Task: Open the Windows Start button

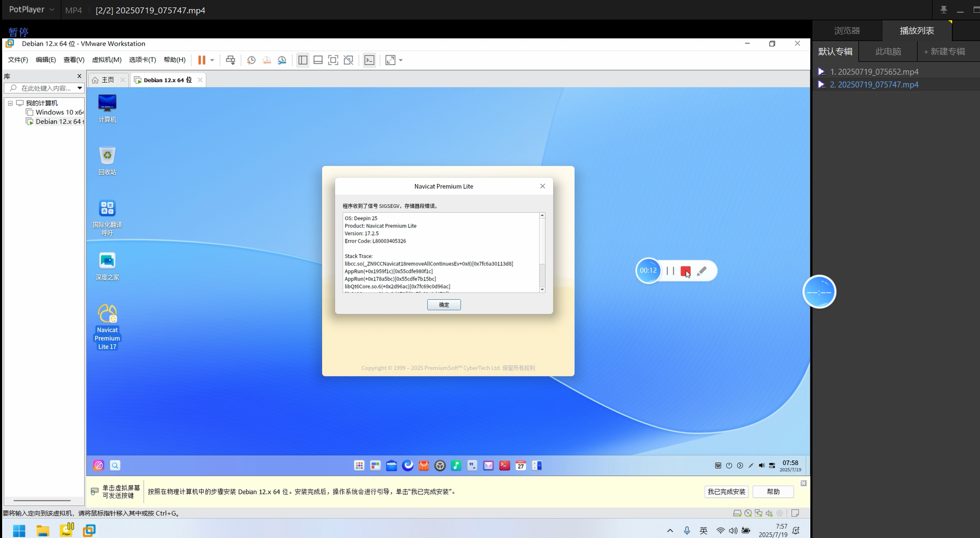Action: [19, 531]
